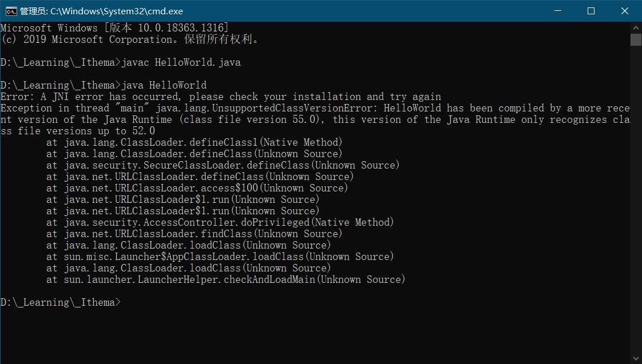Maximize the cmd.exe window
642x364 pixels.
click(591, 11)
